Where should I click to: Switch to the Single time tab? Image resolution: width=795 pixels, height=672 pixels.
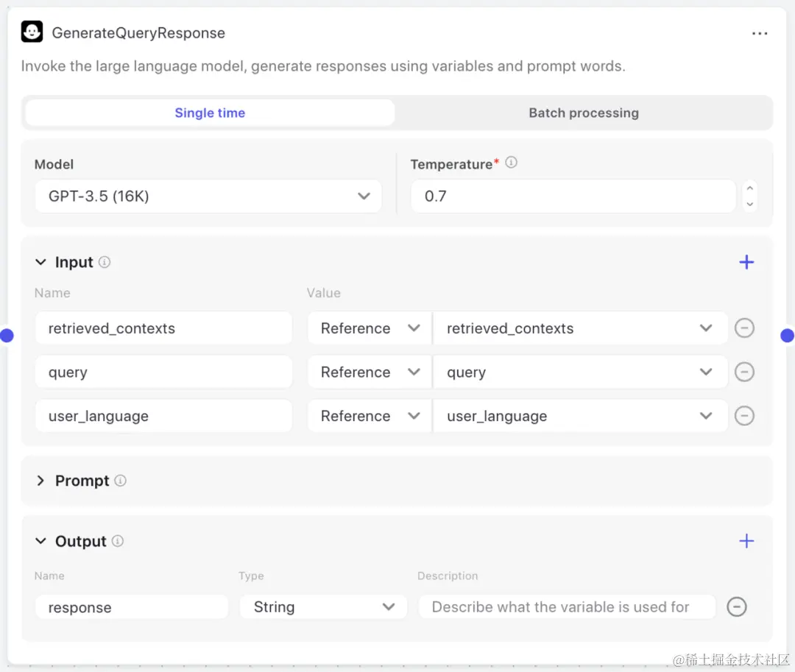tap(210, 113)
